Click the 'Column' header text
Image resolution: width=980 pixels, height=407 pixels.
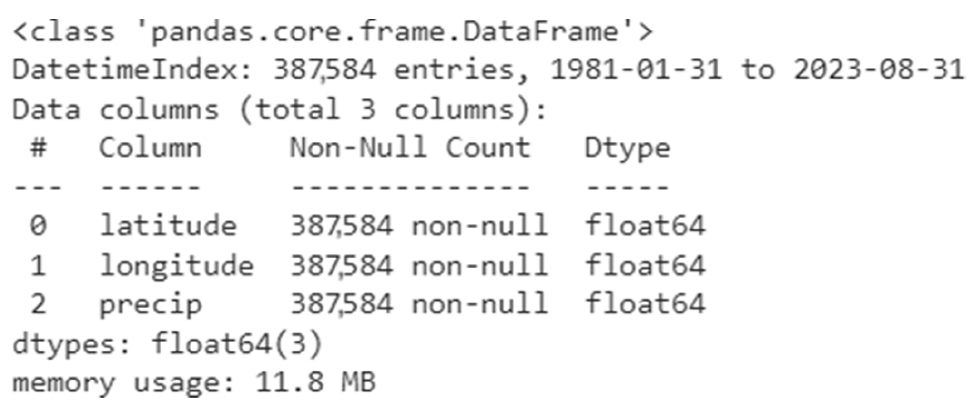point(150,148)
